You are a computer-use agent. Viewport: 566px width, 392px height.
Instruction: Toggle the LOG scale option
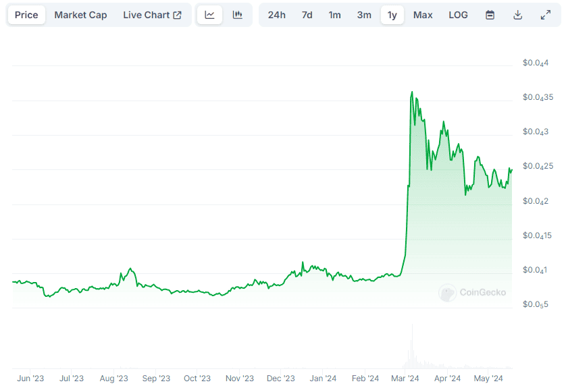click(458, 15)
